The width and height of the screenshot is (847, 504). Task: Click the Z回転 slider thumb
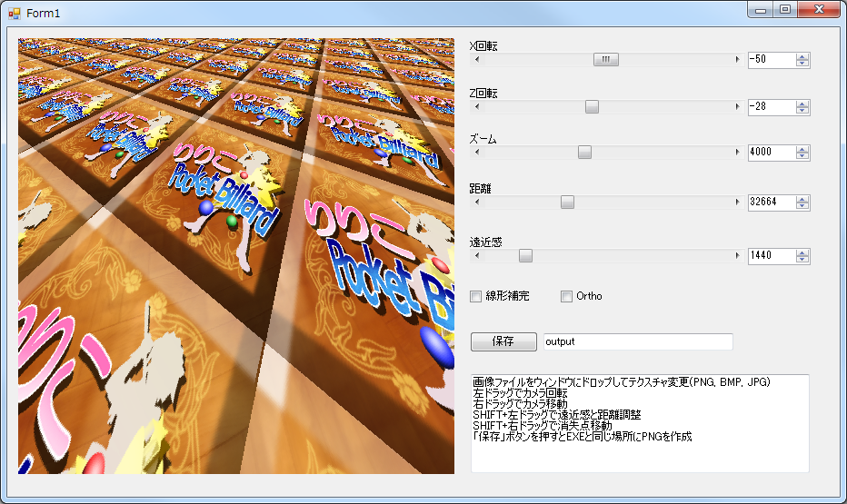click(x=592, y=107)
